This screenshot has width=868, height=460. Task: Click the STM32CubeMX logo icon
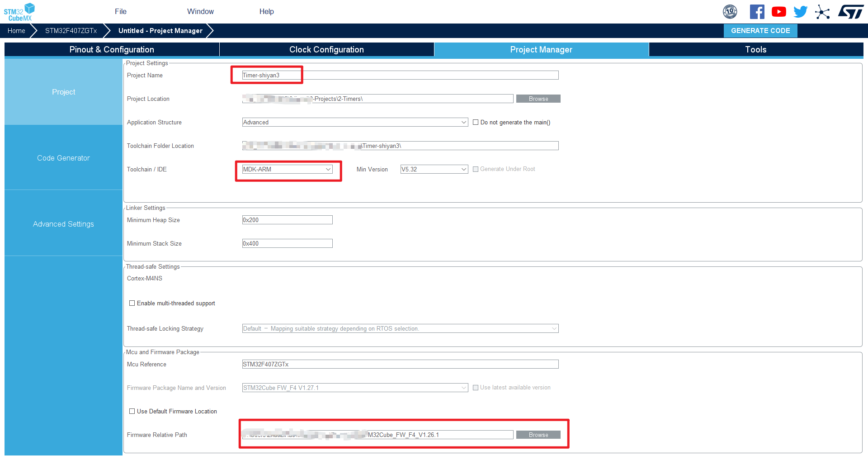click(x=19, y=12)
